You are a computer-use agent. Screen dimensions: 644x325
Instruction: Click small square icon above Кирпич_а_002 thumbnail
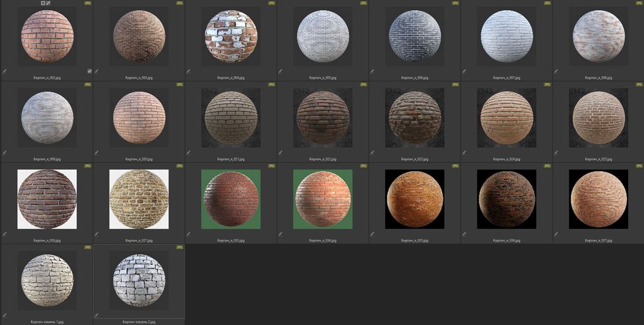[x=43, y=3]
